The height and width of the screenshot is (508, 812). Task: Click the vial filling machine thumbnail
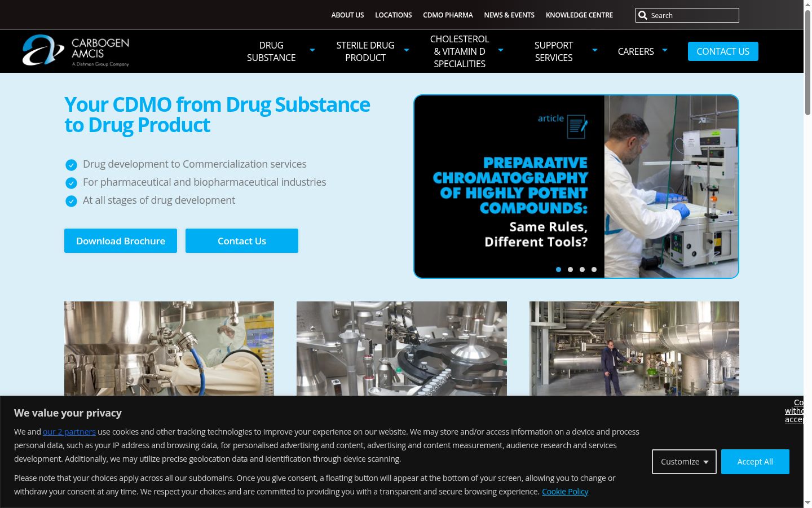tap(401, 348)
